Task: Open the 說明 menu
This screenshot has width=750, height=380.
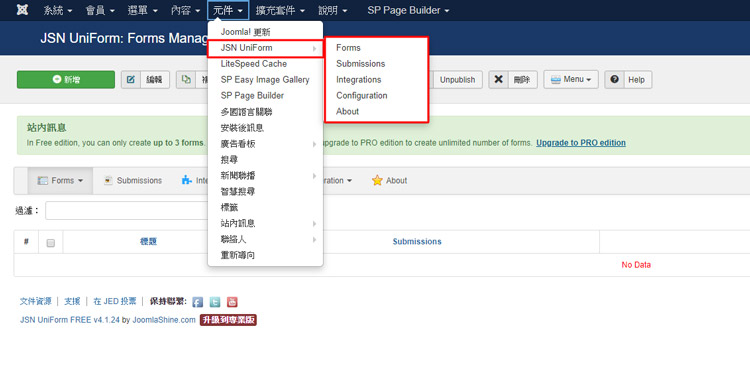Action: click(x=332, y=10)
